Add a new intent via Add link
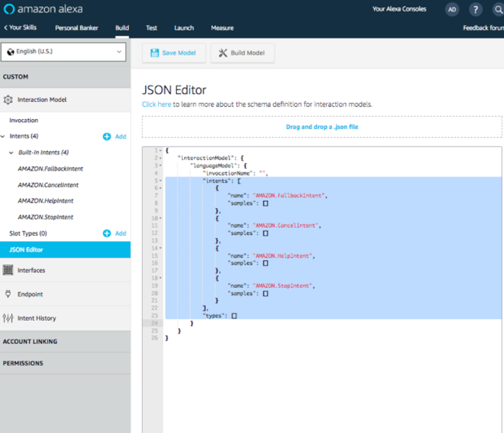Viewport: 504px width, 433px height. pos(121,136)
